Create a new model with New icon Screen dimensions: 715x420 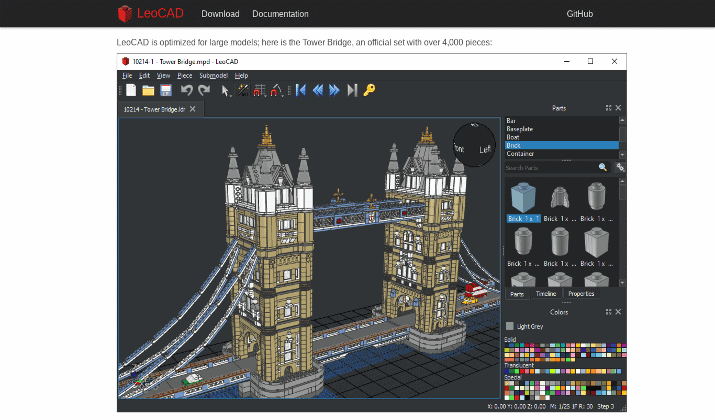[x=131, y=90]
